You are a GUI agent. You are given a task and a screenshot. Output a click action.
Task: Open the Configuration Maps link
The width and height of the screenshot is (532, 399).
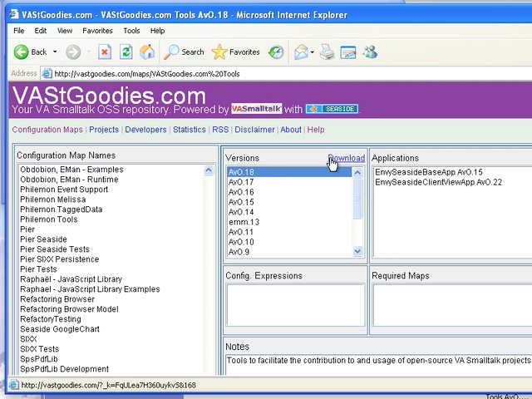click(47, 130)
